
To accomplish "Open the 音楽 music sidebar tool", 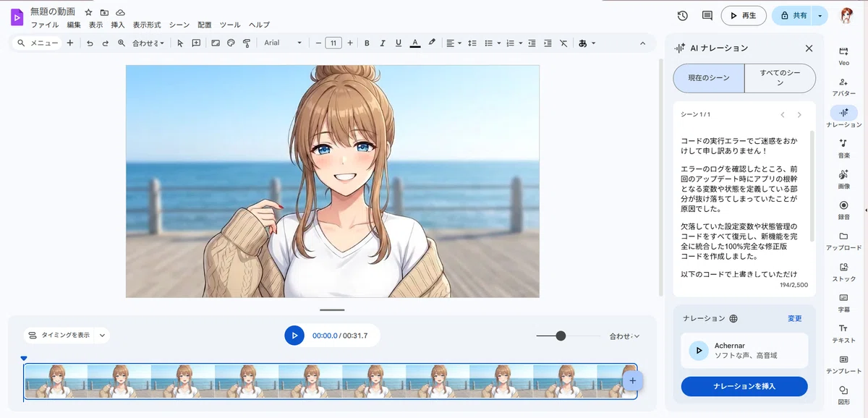I will [843, 148].
